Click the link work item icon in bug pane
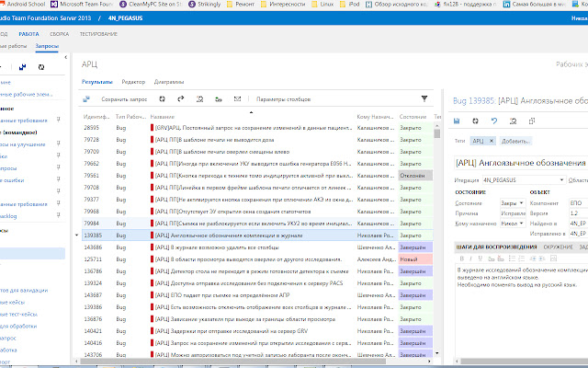The width and height of the screenshot is (588, 368). 514,121
